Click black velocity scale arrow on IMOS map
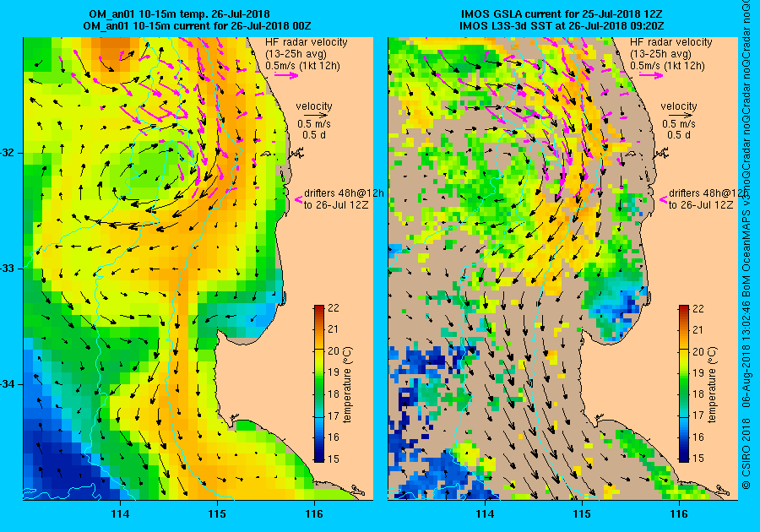This screenshot has height=532, width=760. [679, 116]
